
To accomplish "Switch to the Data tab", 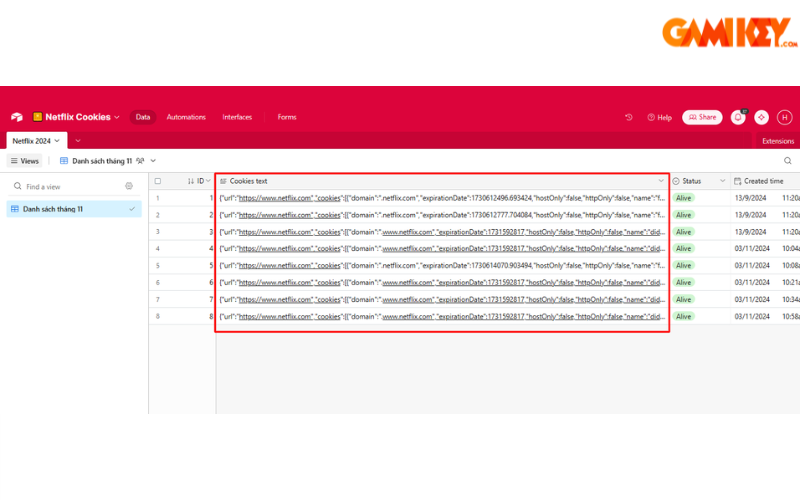I will click(143, 117).
